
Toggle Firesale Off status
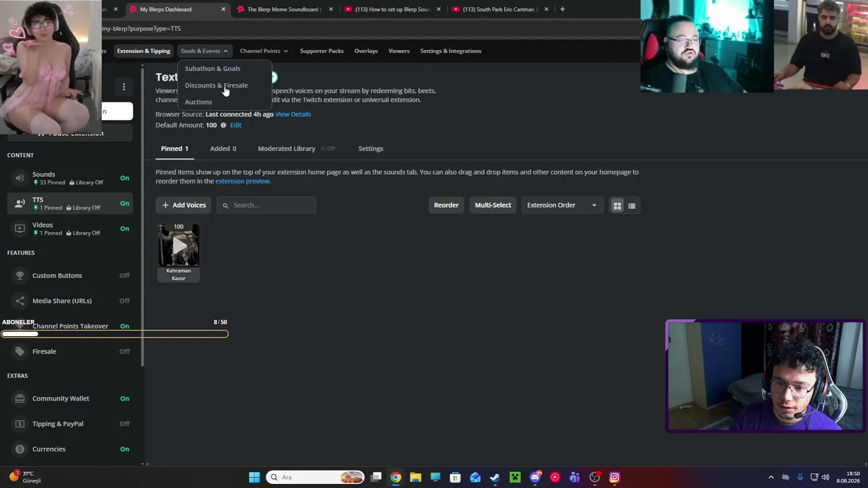click(x=125, y=352)
